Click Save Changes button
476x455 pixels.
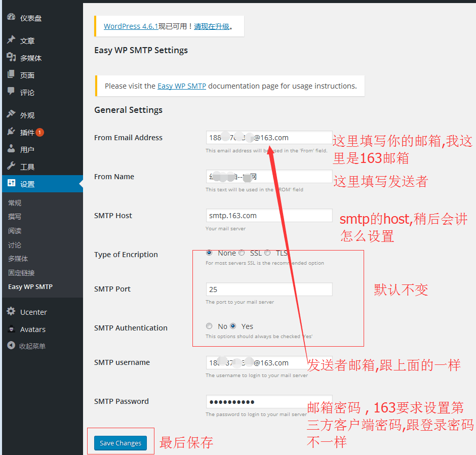(x=121, y=443)
